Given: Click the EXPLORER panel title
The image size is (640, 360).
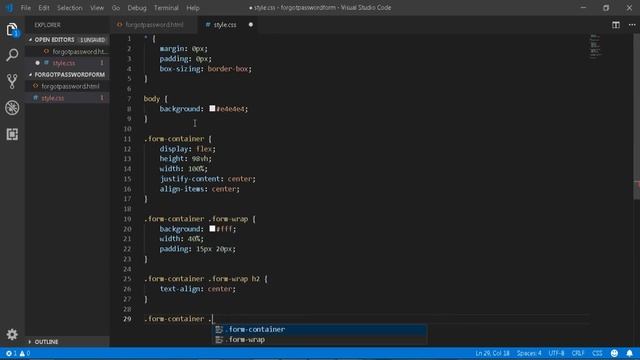Looking at the screenshot, I should click(x=47, y=25).
